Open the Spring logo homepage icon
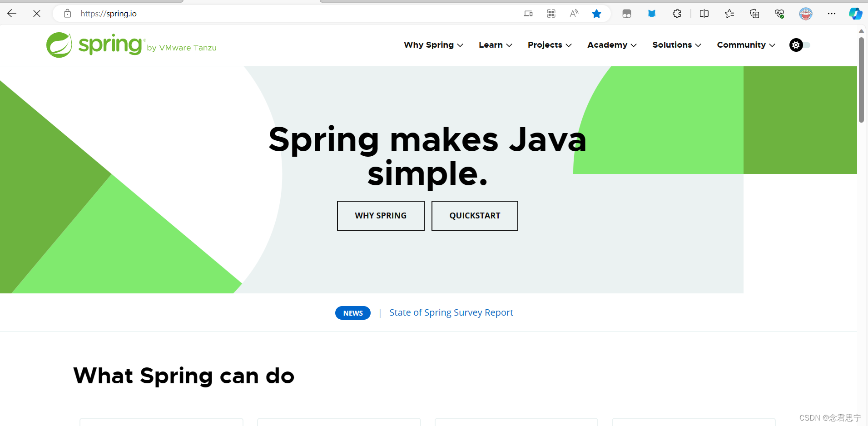The image size is (868, 426). coord(59,45)
